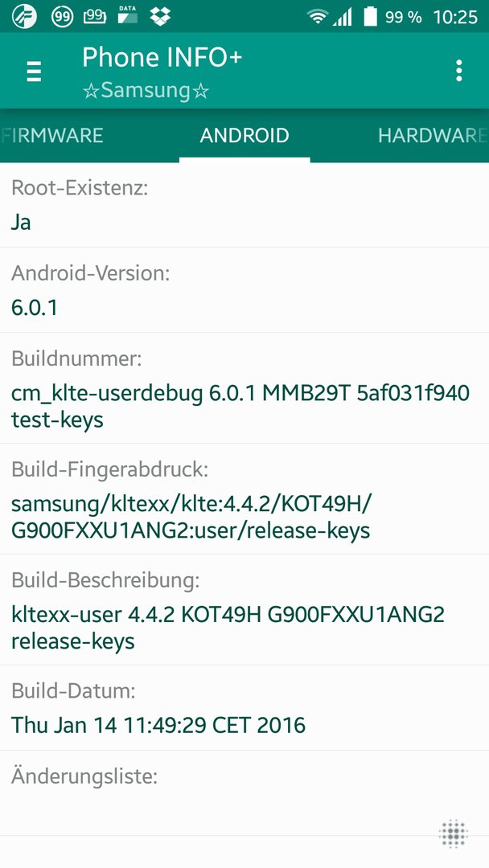
Task: Select the Buildnummer cm_klte-userdebug entry
Action: [244, 388]
